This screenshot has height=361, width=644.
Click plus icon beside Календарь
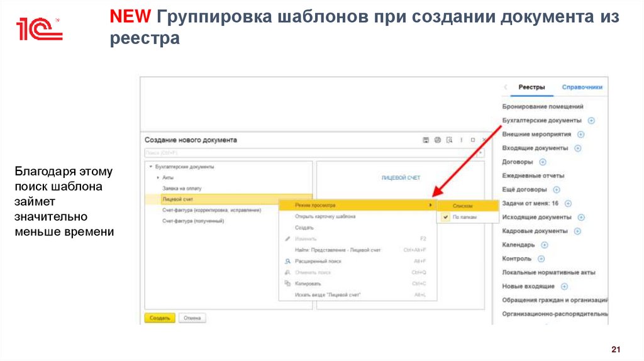point(545,245)
